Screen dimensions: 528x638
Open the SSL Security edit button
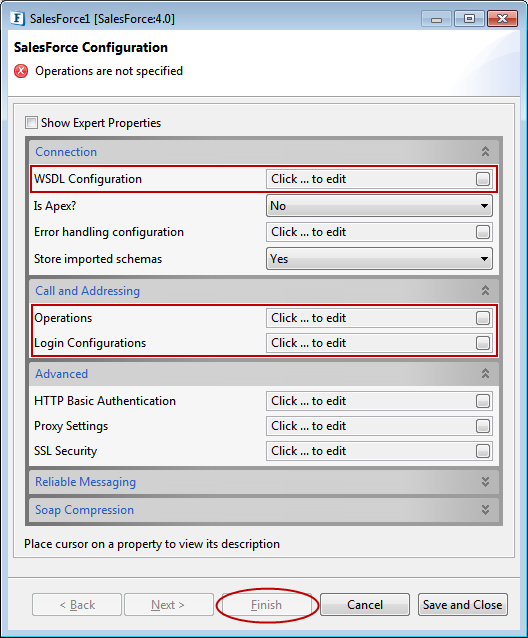(483, 451)
